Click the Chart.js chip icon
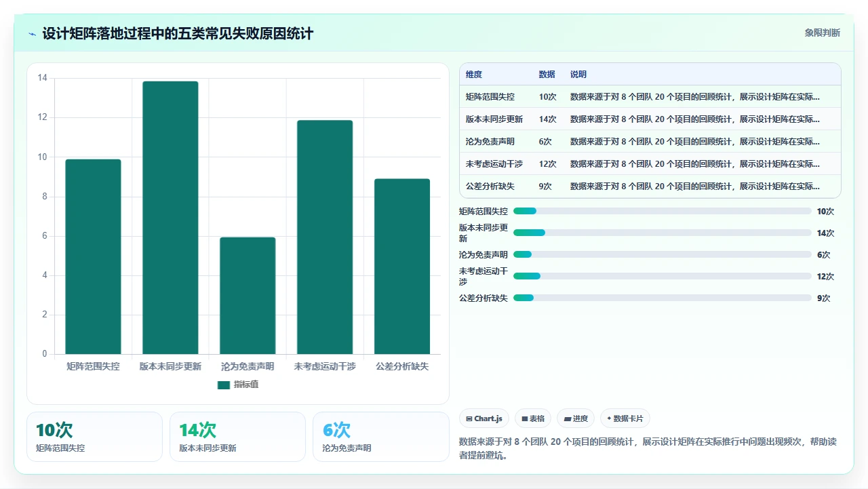Viewport: 868px width, 489px height. point(469,419)
